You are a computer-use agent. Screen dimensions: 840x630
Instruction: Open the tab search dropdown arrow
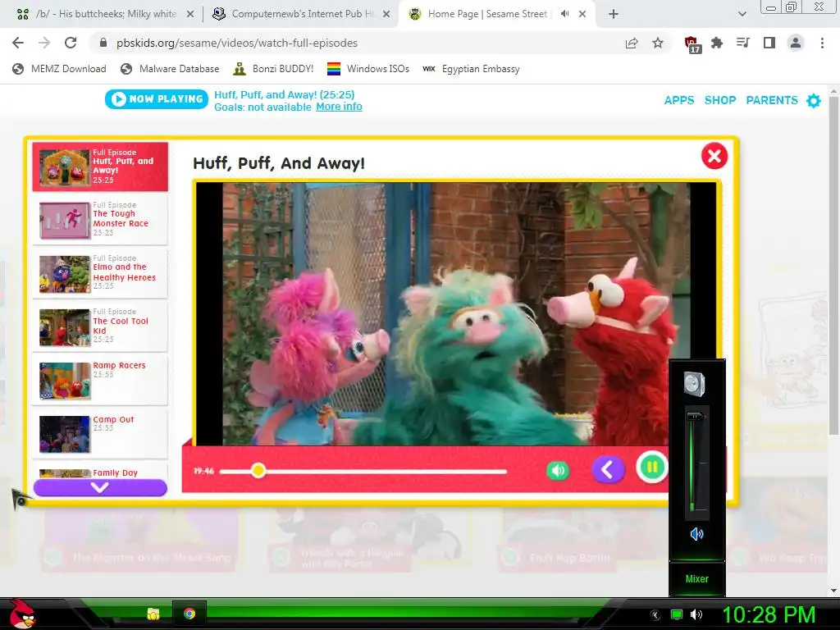click(x=742, y=14)
